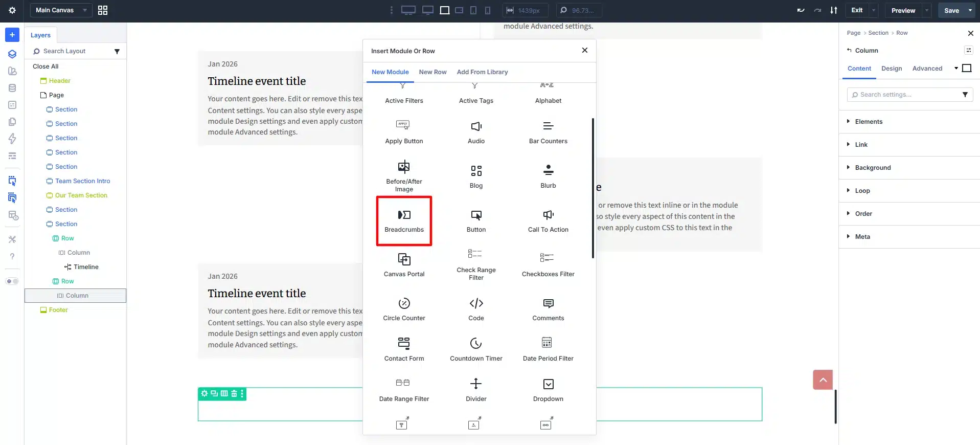Screen dimensions: 980x445
Task: Switch to the tablet view in the device switcher
Action: [473, 10]
